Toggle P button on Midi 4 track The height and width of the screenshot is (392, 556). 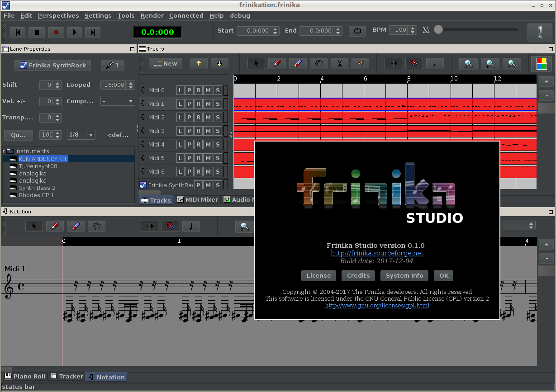(190, 144)
